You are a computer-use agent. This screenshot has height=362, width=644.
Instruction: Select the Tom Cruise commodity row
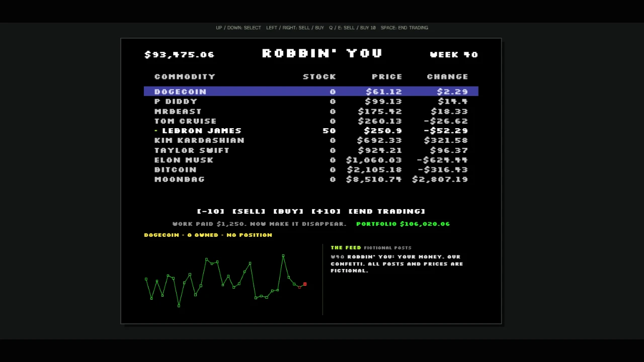(311, 121)
